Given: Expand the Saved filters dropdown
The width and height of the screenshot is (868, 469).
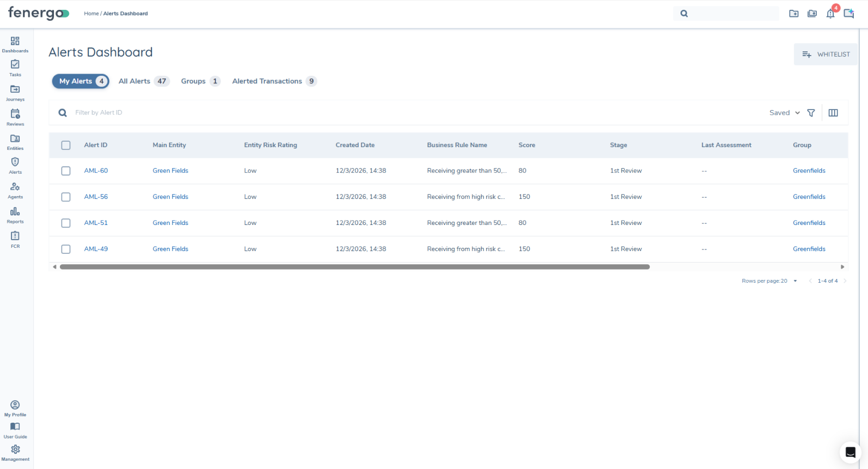Looking at the screenshot, I should (784, 113).
